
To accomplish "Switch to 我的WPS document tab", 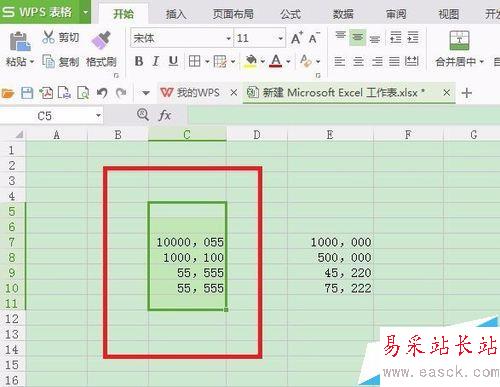I will click(198, 92).
